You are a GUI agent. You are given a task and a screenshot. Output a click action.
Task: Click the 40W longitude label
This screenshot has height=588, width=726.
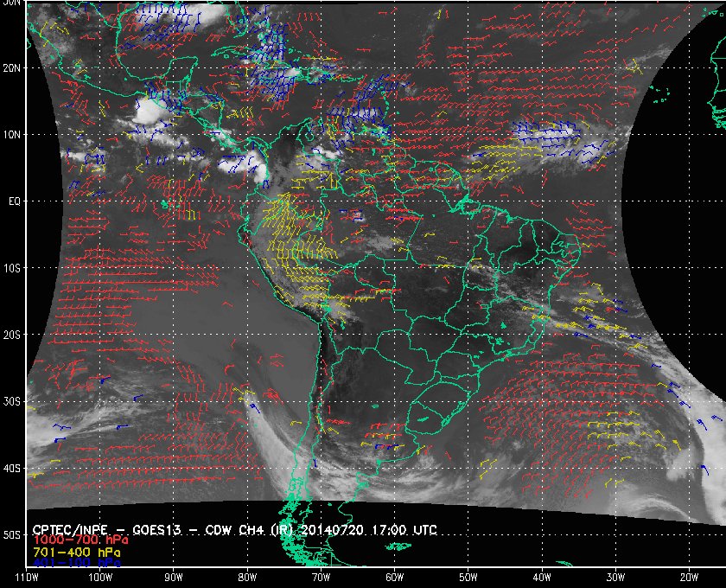click(542, 577)
